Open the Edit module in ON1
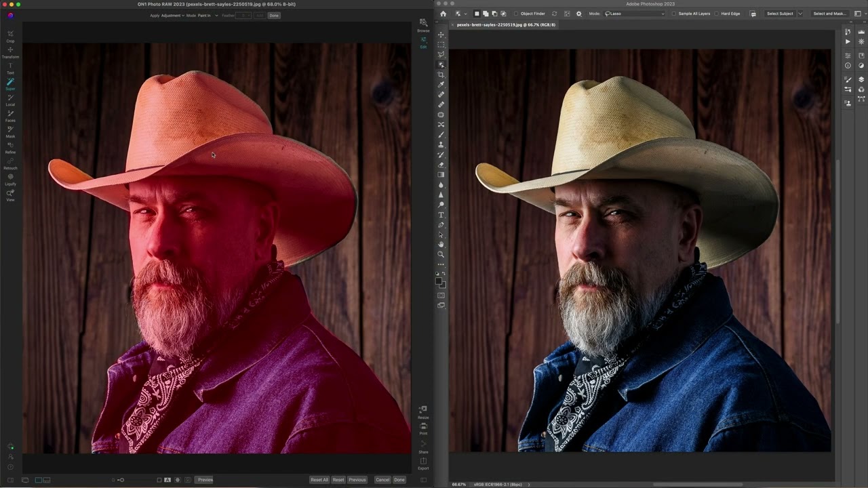Screen dimensions: 868x488 coord(423,42)
